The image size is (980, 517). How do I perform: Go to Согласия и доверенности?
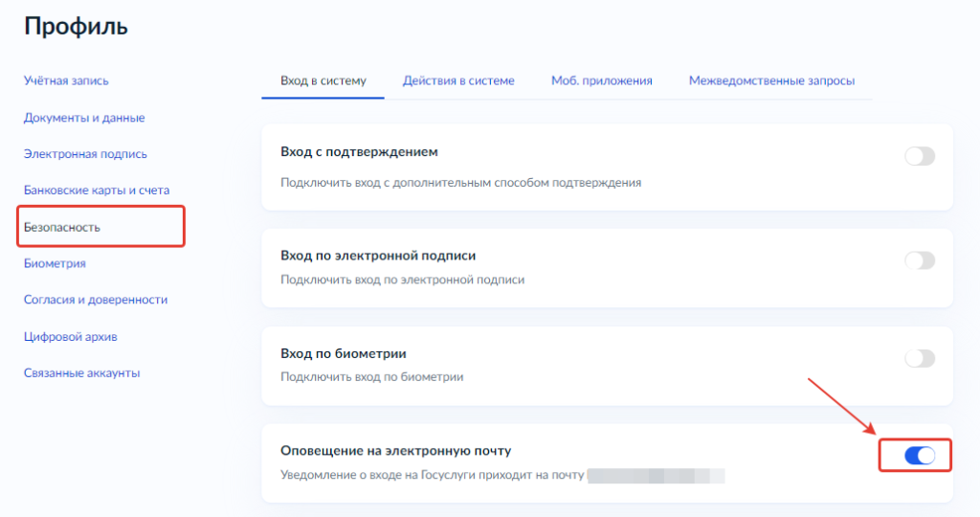pos(96,300)
